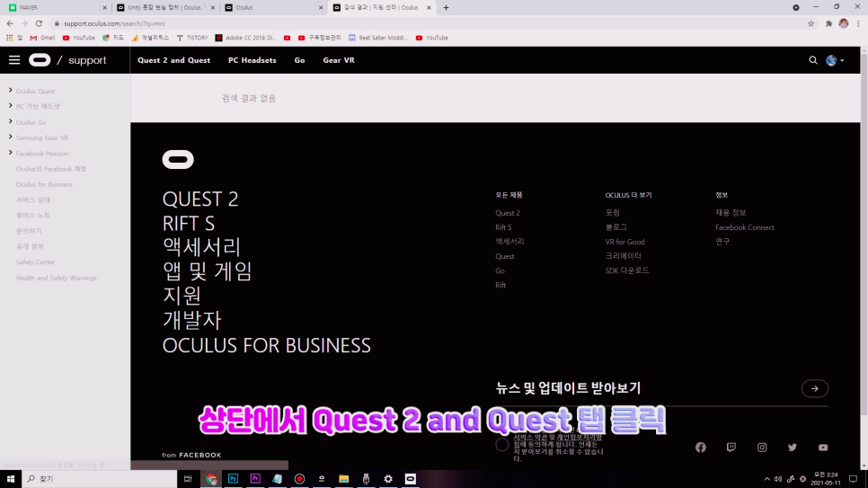Open the Instagram social icon
Image resolution: width=868 pixels, height=488 pixels.
(x=762, y=447)
